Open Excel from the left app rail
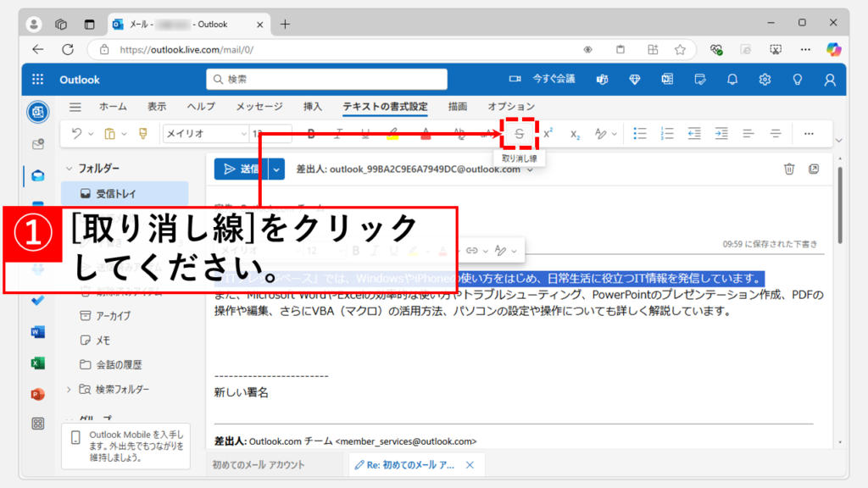This screenshot has width=868, height=488. pos(37,363)
